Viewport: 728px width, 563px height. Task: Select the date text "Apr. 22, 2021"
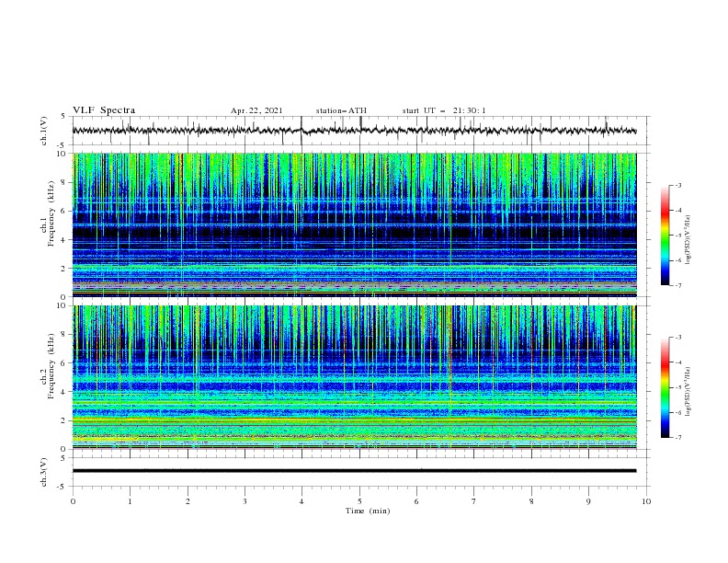(x=256, y=110)
